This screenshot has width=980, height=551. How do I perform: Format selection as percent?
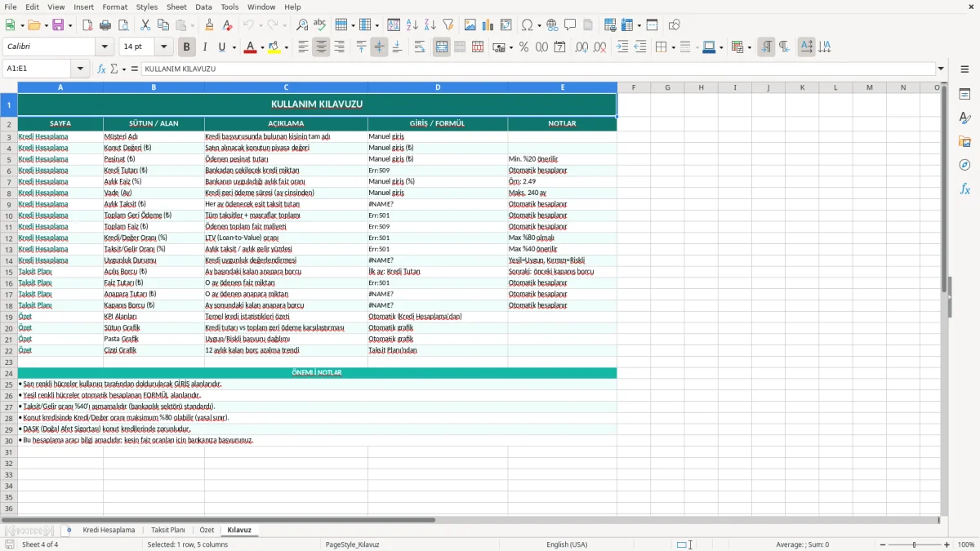click(523, 47)
